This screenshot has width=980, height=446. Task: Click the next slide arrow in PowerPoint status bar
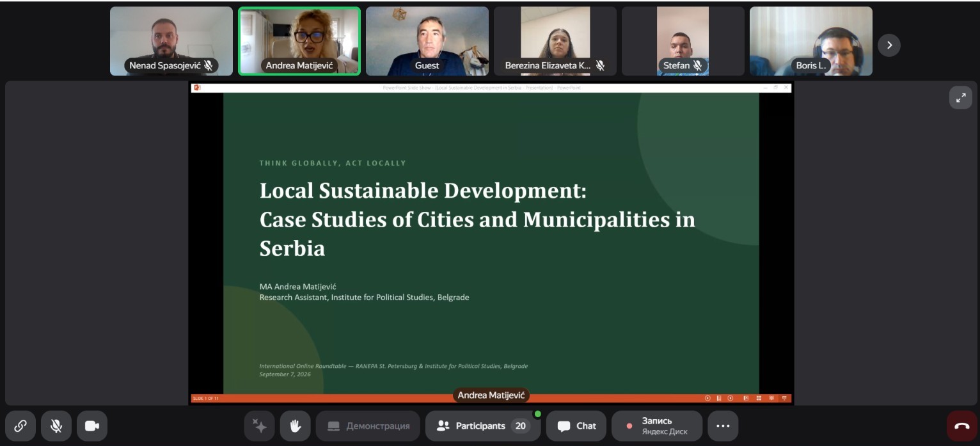pyautogui.click(x=730, y=398)
